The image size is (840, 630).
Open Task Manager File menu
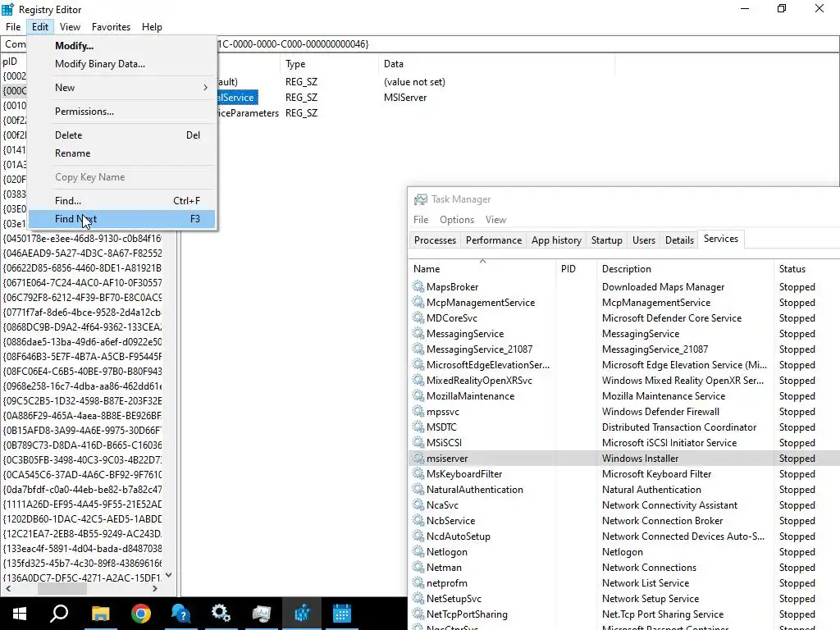(421, 220)
